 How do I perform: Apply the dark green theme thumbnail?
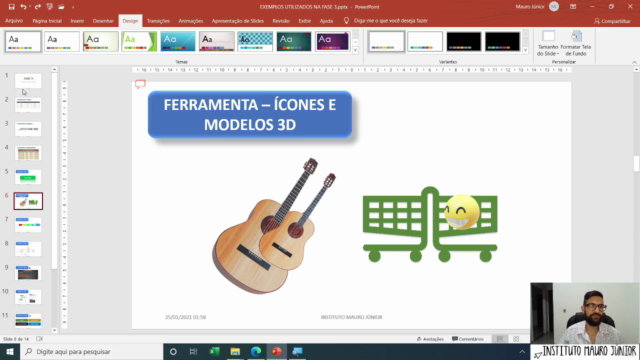coord(294,42)
